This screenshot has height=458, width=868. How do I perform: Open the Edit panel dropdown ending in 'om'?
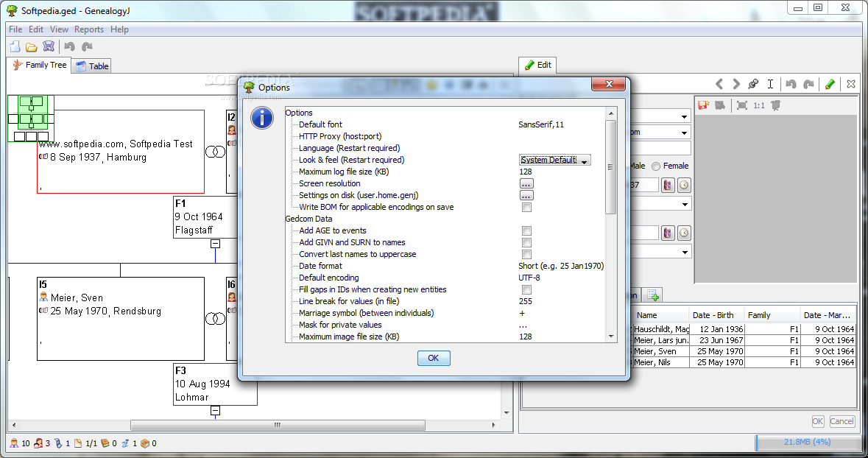(x=684, y=133)
